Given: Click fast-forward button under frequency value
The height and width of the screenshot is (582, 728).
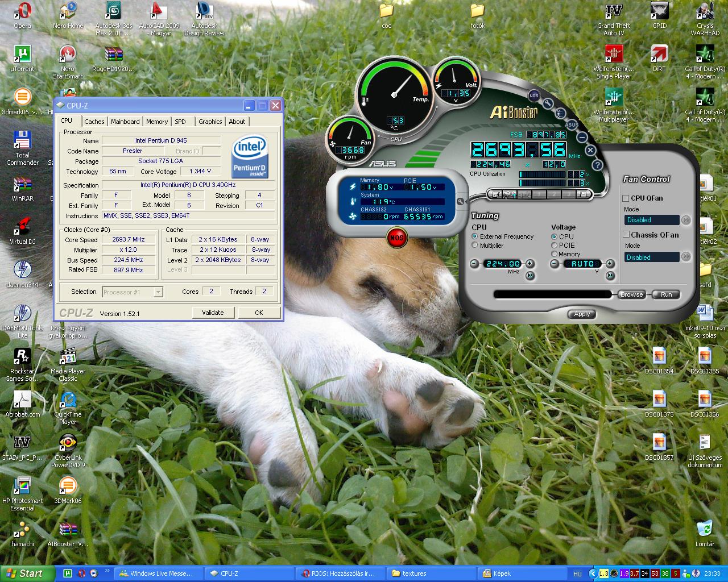Looking at the screenshot, I should point(530,276).
